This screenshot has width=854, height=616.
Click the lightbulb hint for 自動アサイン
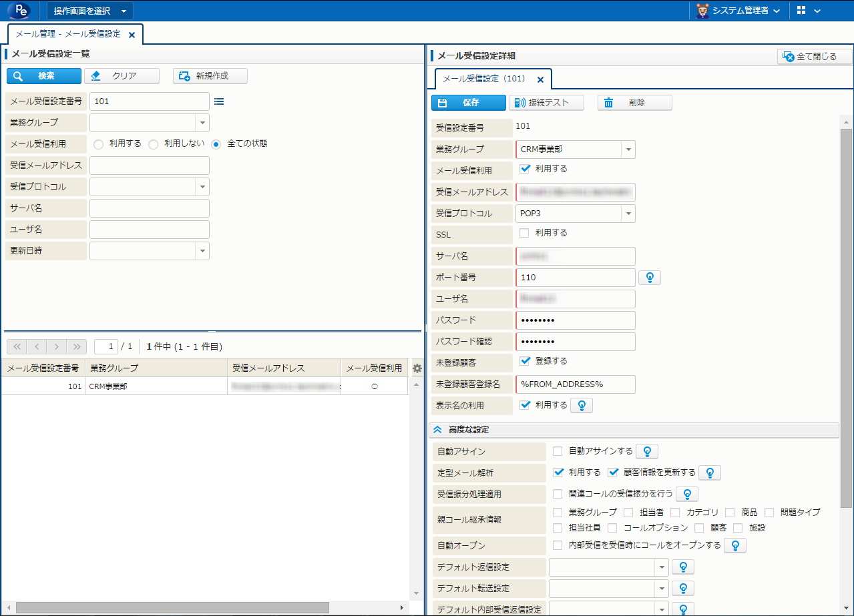click(646, 452)
